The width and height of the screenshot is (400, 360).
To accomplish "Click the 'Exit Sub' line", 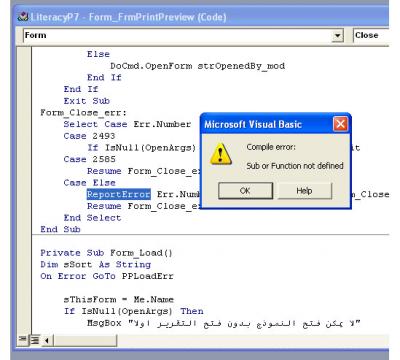I will [x=87, y=101].
